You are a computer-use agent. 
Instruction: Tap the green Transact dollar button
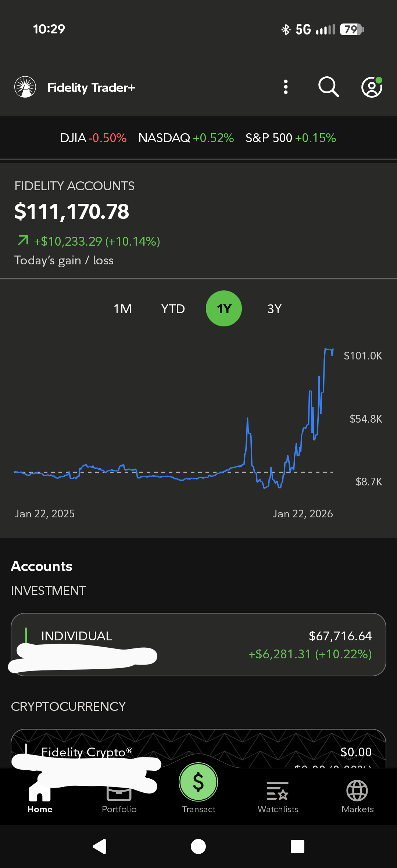click(x=198, y=782)
